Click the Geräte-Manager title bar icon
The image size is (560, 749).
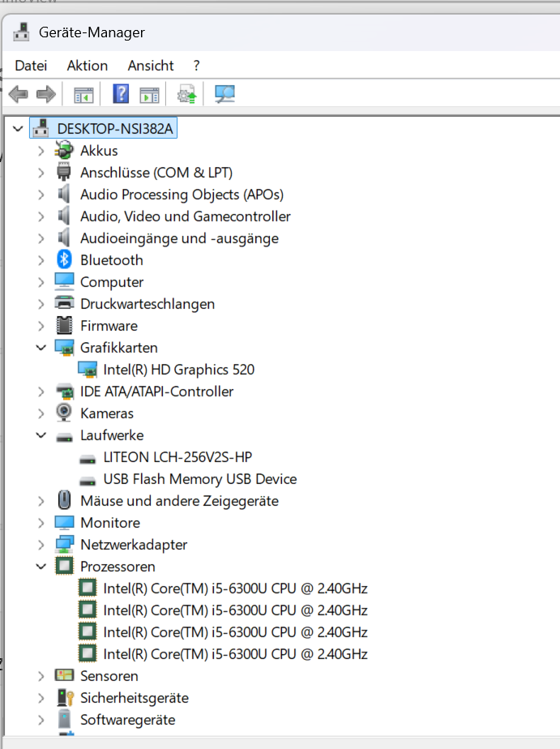tap(21, 32)
